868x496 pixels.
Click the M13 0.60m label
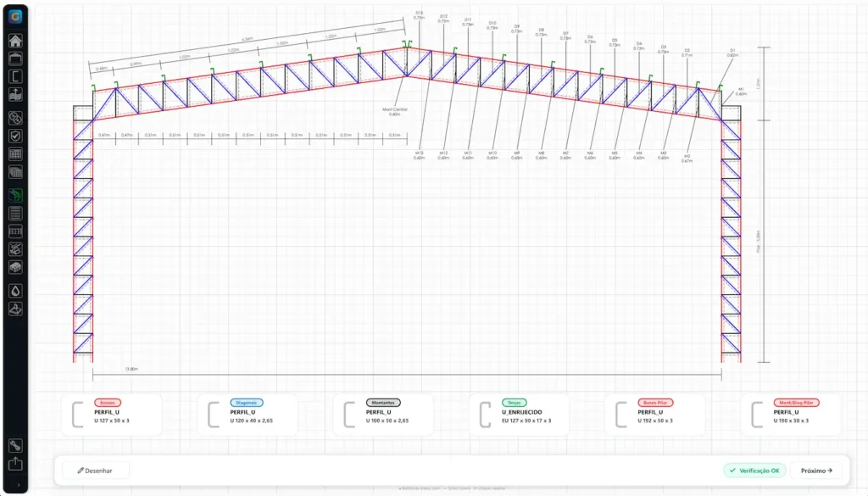(419, 155)
